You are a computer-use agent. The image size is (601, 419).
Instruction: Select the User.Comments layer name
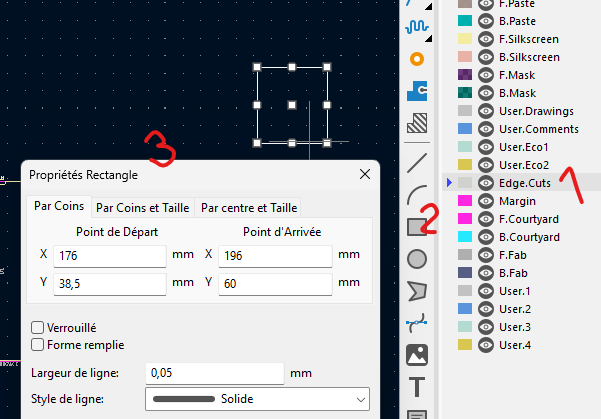tap(539, 129)
